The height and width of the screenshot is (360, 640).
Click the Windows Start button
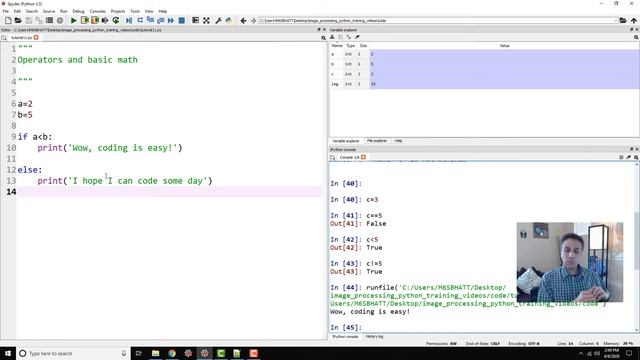click(8, 353)
